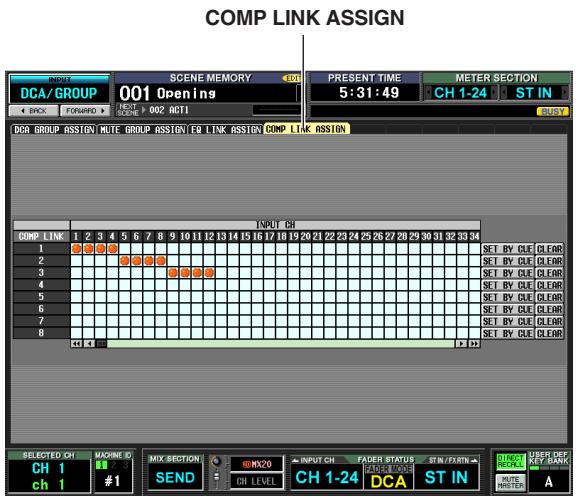Click the CH LEVEL fader mode display
The image size is (576, 498).
257,481
